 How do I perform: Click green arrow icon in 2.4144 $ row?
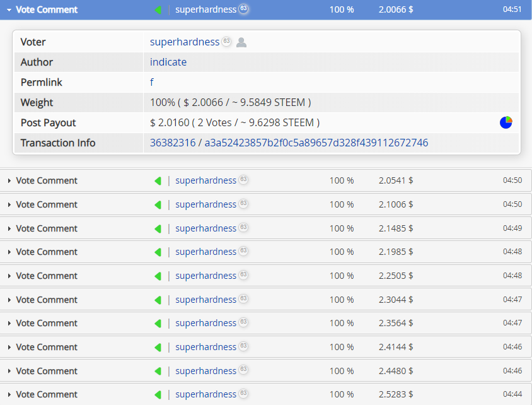158,348
